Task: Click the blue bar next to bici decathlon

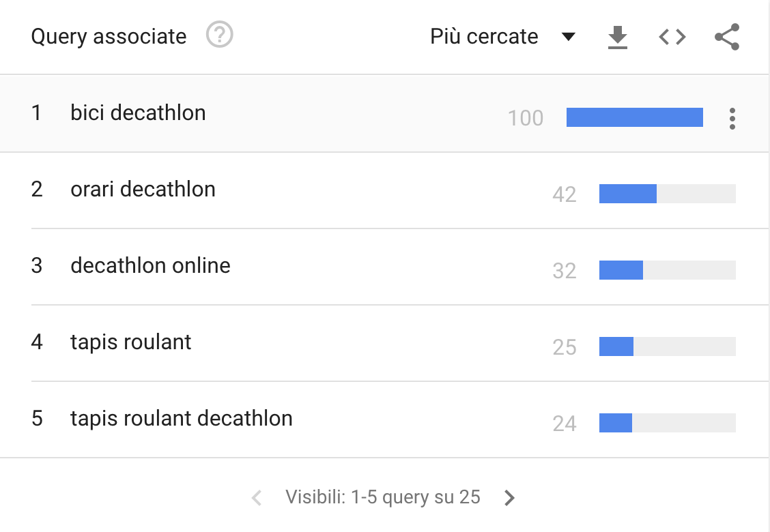Action: coord(633,117)
